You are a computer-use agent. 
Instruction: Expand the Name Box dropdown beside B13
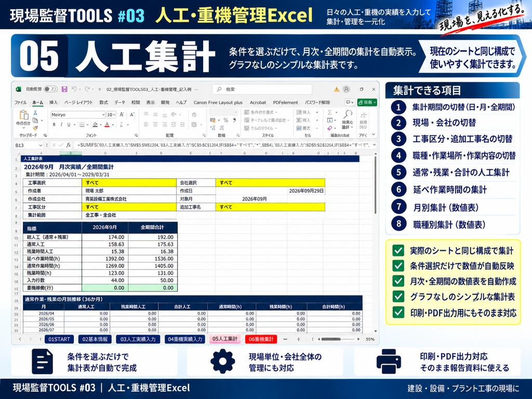(x=41, y=145)
